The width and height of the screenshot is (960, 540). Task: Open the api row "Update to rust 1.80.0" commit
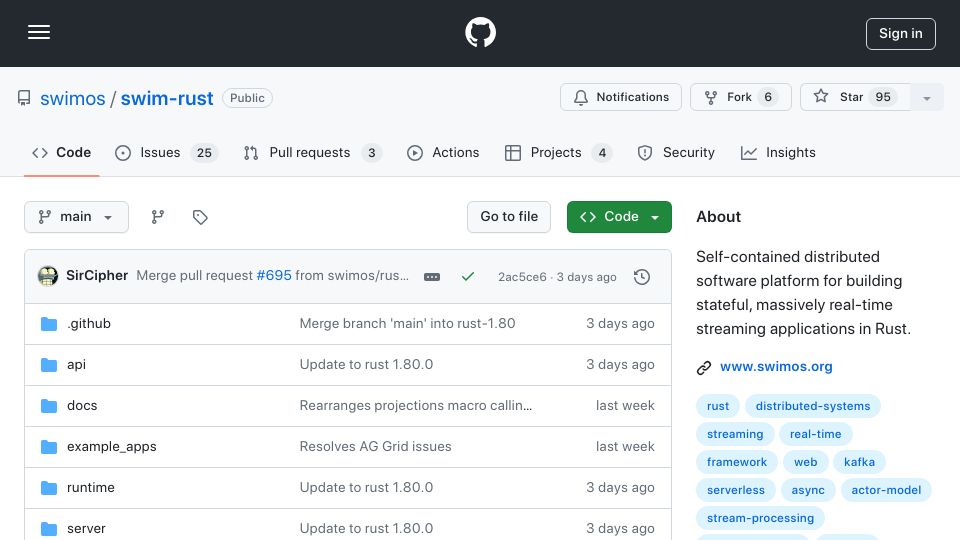[x=366, y=364]
